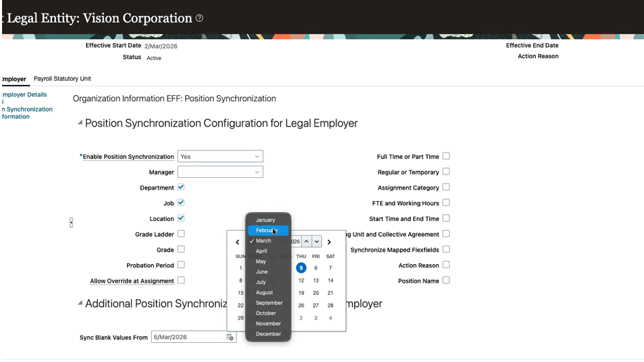Select day 19 in the calendar
This screenshot has width=644, height=362.
(x=301, y=293)
